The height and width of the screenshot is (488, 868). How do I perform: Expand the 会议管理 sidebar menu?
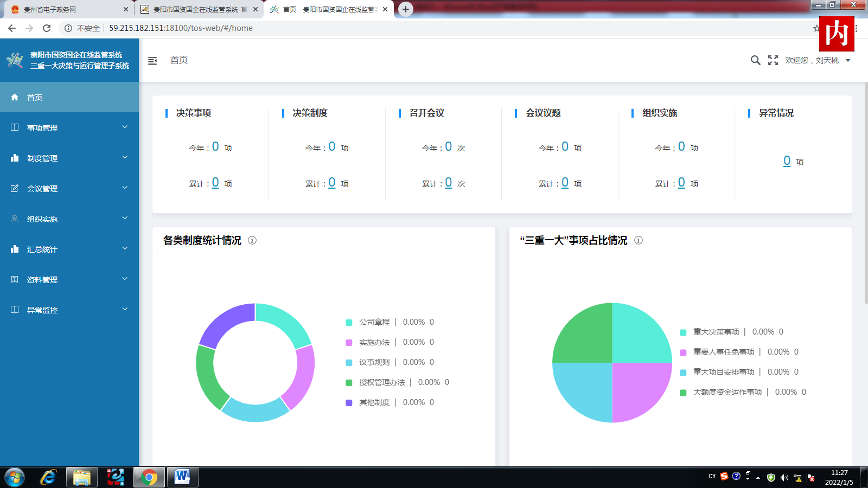click(69, 189)
